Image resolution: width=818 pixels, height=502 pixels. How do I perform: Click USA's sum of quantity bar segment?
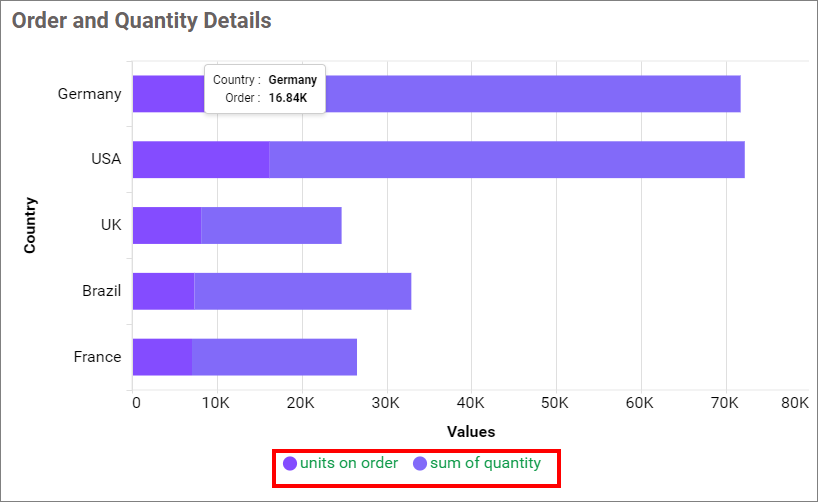(x=505, y=160)
